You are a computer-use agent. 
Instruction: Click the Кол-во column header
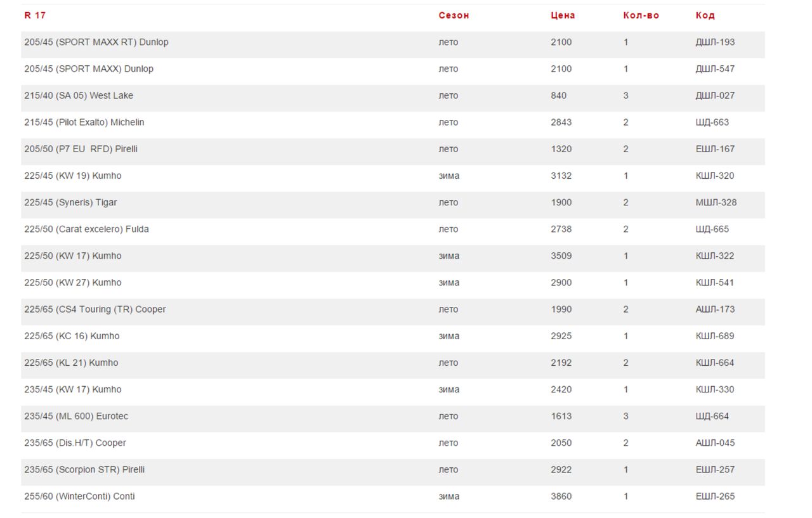click(x=641, y=15)
